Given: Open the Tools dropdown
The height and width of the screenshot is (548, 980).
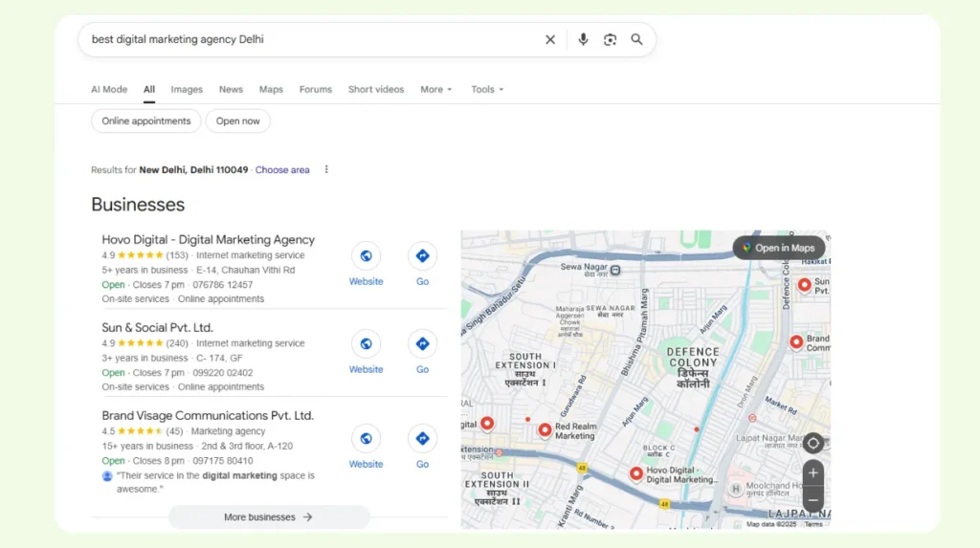Looking at the screenshot, I should pyautogui.click(x=487, y=89).
